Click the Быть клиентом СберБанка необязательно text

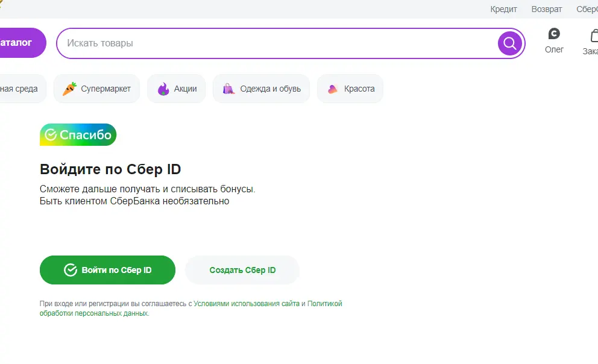(x=134, y=201)
